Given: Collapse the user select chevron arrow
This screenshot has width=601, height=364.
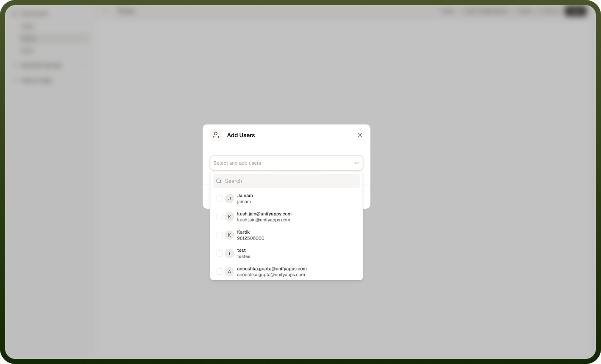Looking at the screenshot, I should click(x=356, y=163).
